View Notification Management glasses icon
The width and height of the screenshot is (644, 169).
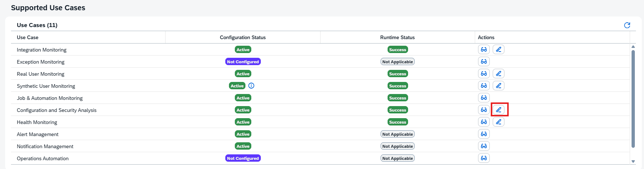(484, 146)
